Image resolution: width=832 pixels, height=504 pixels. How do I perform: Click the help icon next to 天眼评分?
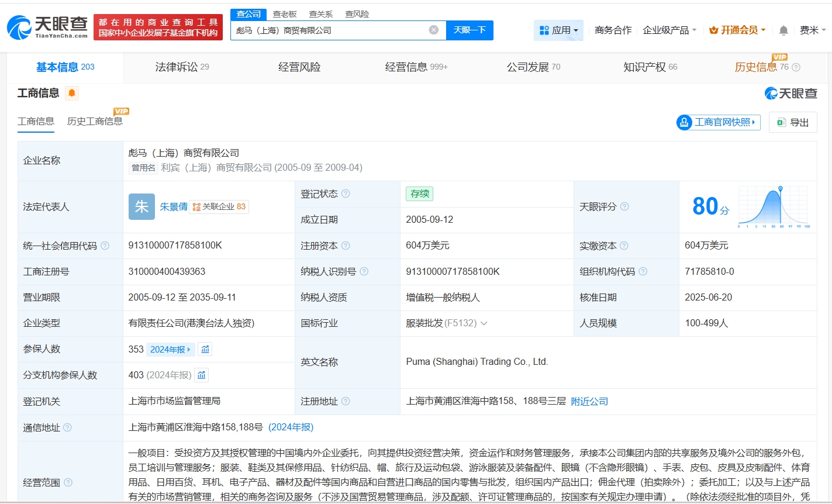[x=624, y=207]
